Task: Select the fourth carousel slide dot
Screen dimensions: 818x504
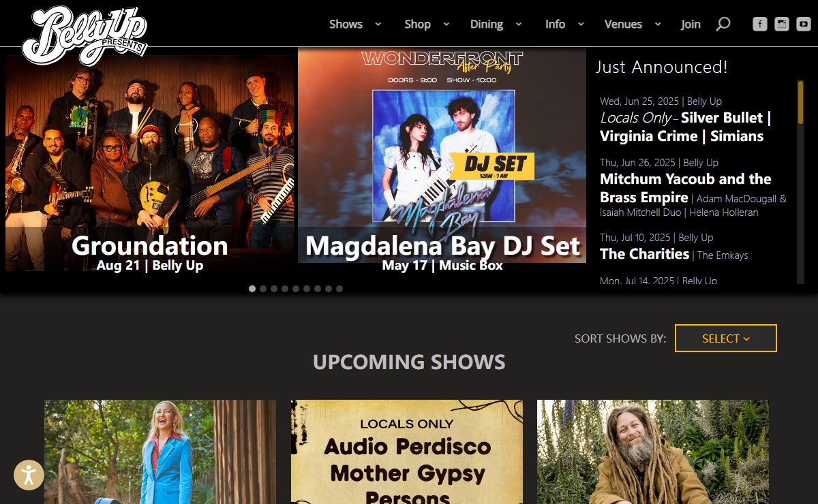Action: [285, 289]
